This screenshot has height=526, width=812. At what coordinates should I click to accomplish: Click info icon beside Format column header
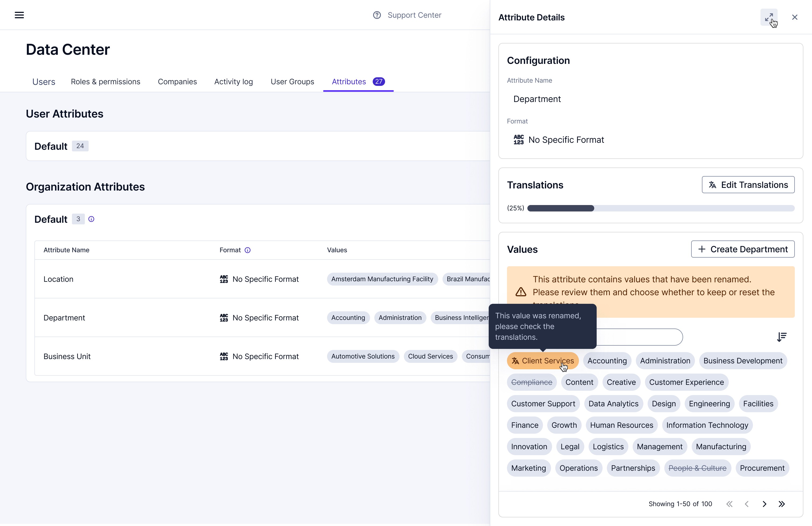pyautogui.click(x=248, y=250)
